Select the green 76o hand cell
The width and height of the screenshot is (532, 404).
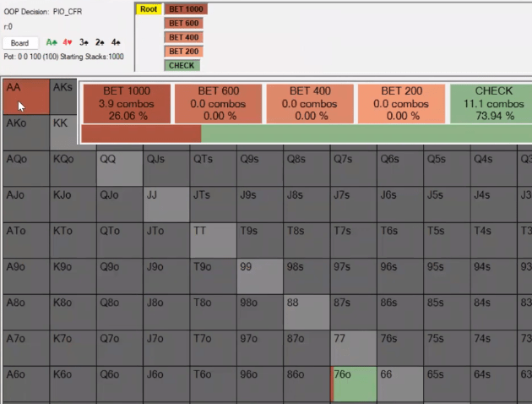[x=354, y=385]
